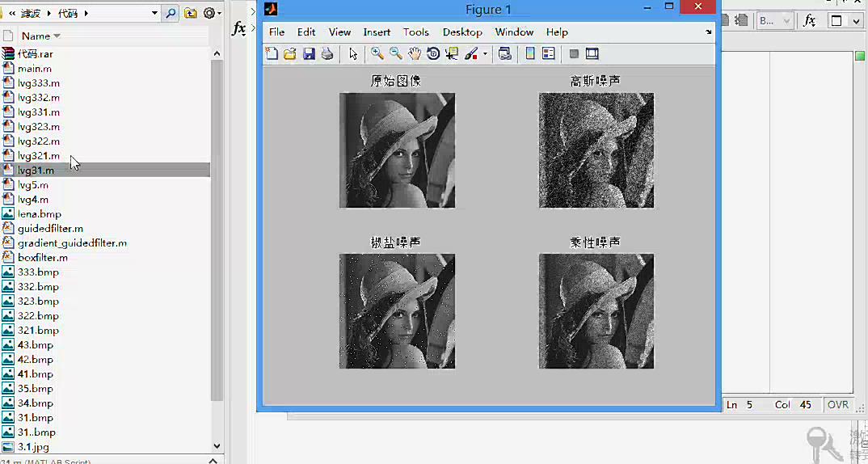Save figure using floppy disk icon
The image size is (868, 464).
309,53
